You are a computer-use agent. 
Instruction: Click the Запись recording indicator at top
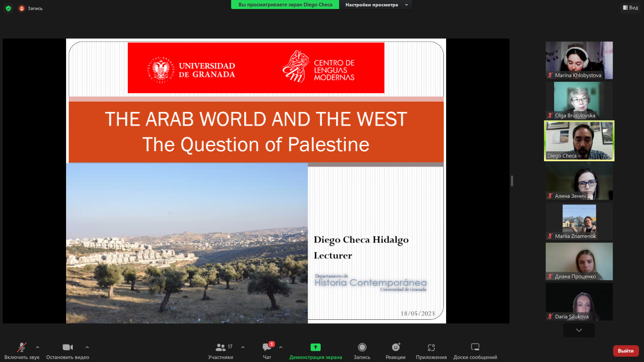pos(31,8)
